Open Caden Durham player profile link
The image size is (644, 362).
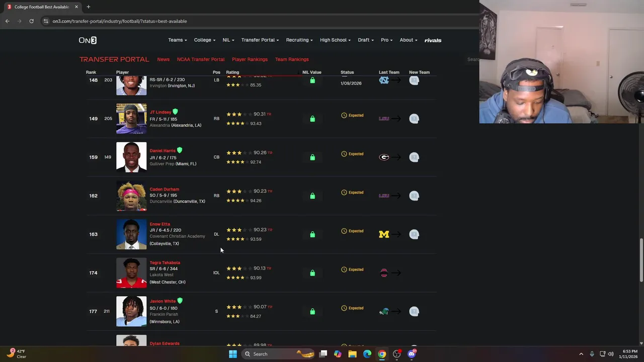(x=164, y=189)
